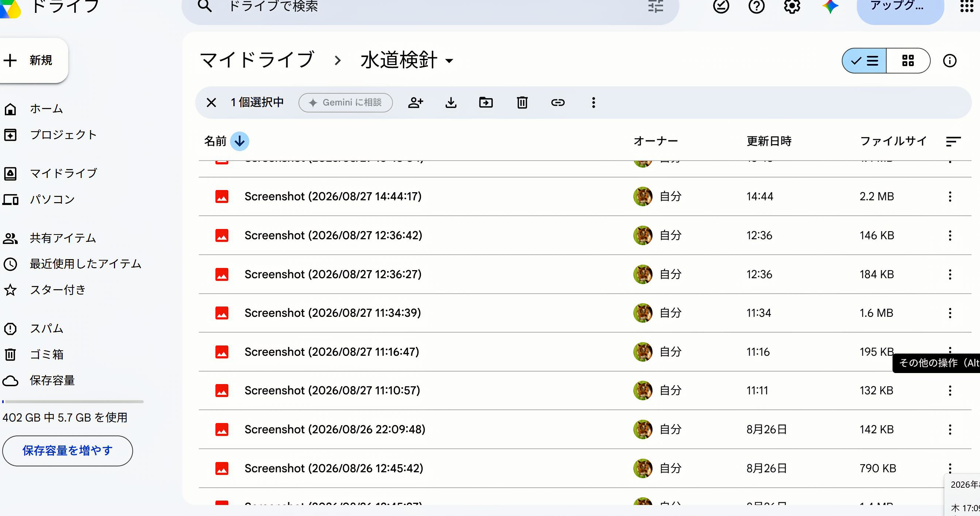Switch to list layout view
Image resolution: width=980 pixels, height=516 pixels.
point(864,61)
